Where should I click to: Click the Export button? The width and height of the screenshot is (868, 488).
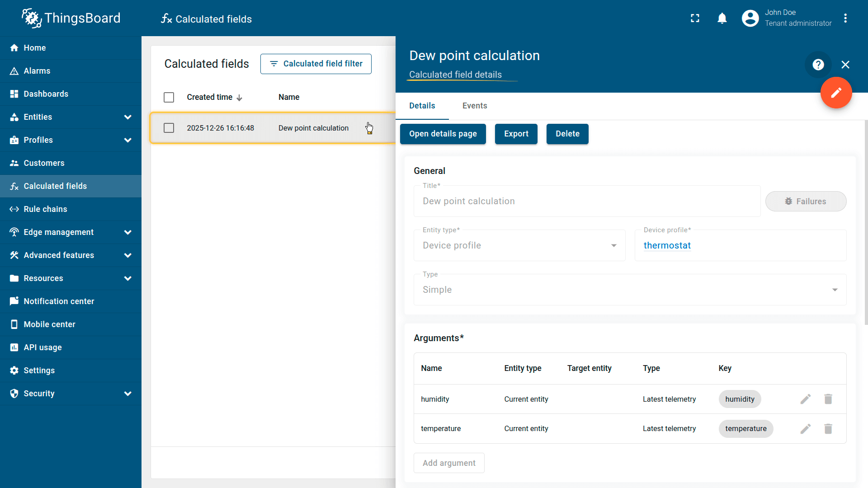[x=516, y=134]
